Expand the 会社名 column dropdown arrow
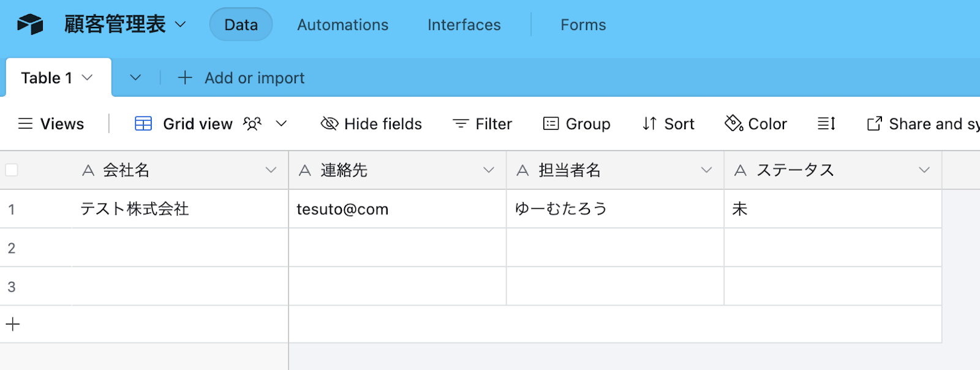 coord(271,170)
